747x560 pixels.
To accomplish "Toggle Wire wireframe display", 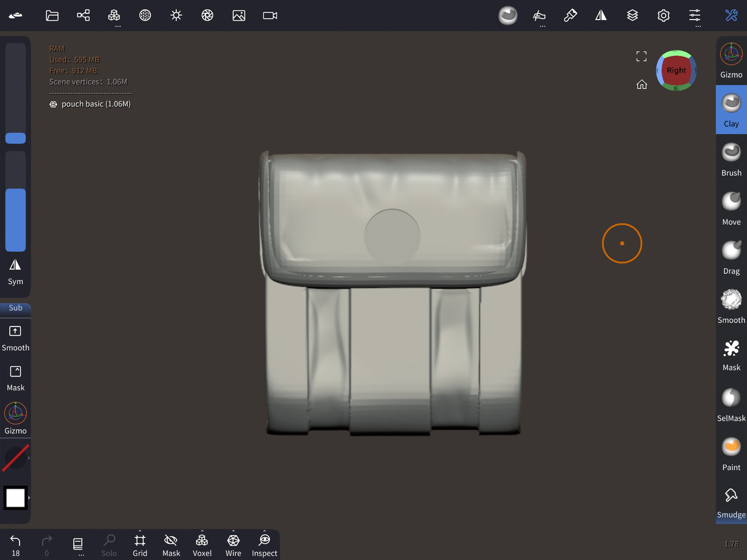I will pos(233,546).
